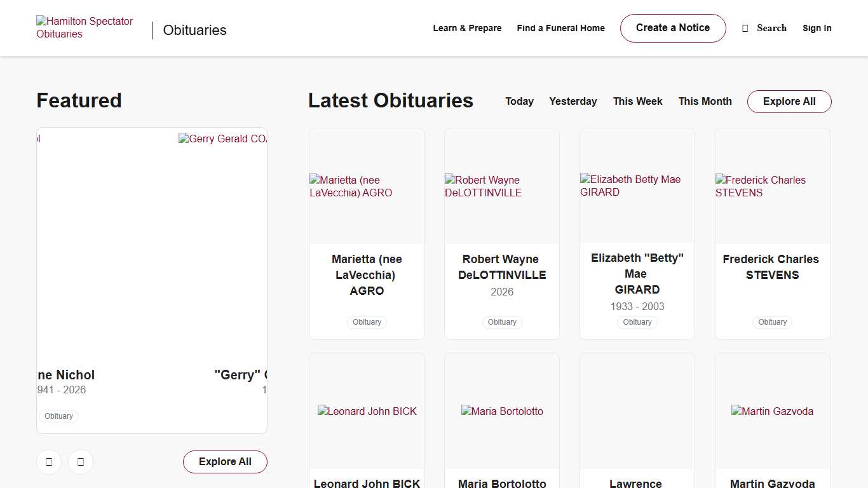The image size is (868, 488).
Task: Click the Sign In link
Action: point(817,28)
